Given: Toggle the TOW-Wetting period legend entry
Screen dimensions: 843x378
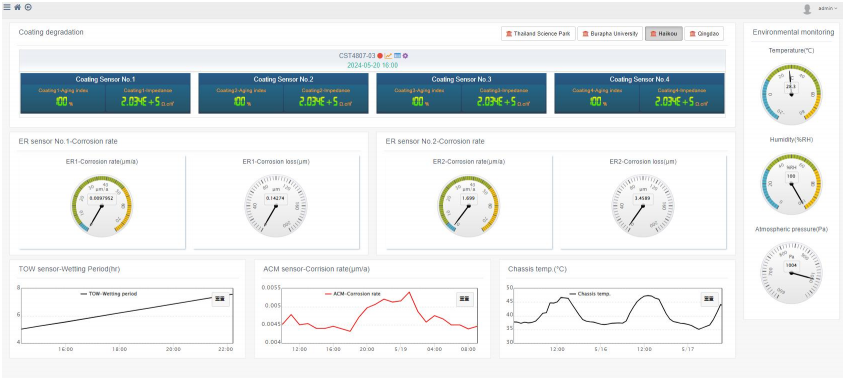Looking at the screenshot, I should [109, 294].
